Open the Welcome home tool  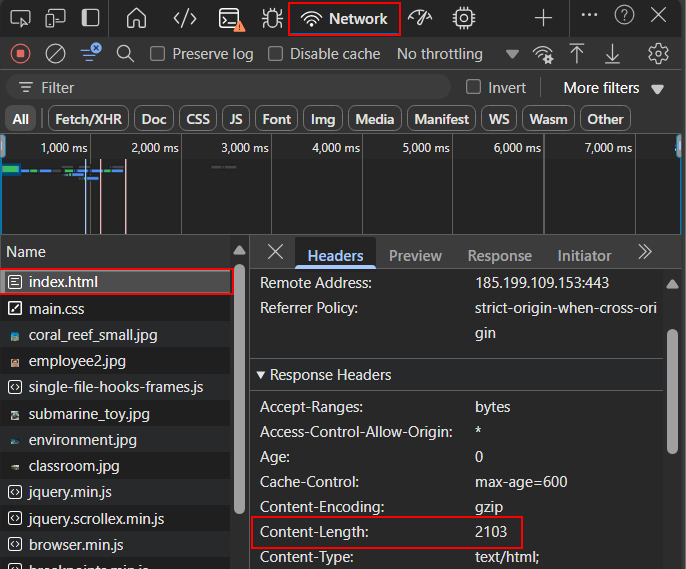pos(136,18)
